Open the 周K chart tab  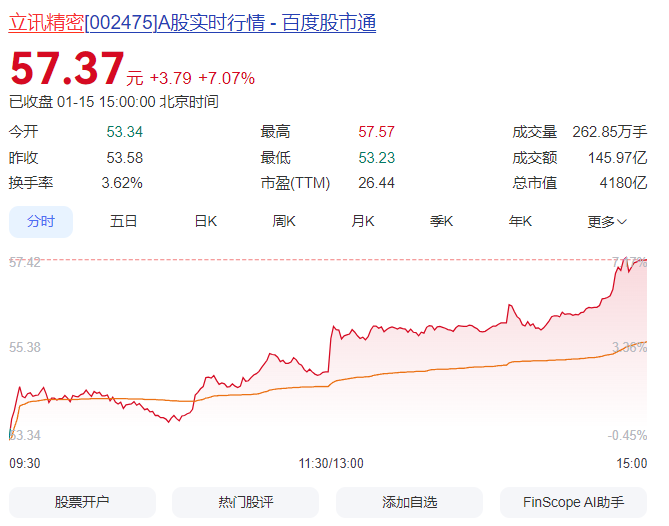coord(284,221)
